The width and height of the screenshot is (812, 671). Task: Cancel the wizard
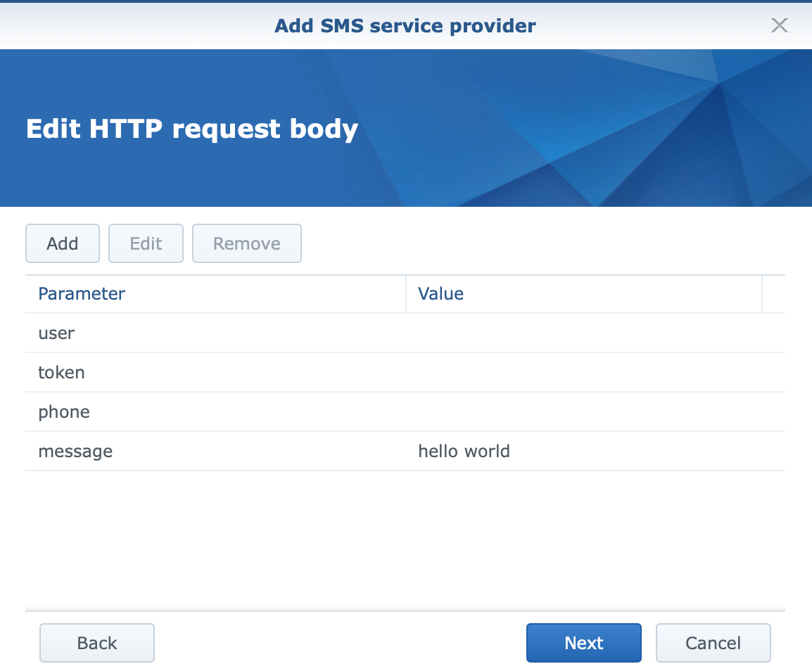[713, 643]
